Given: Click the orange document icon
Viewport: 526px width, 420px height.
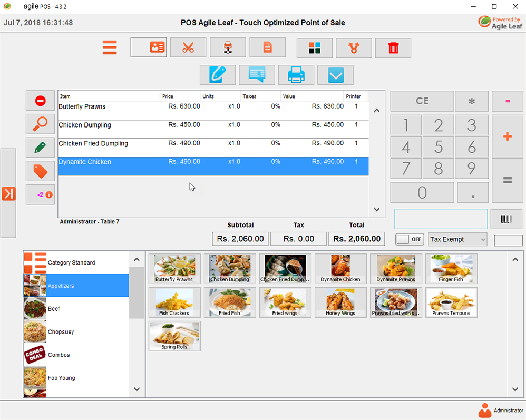Looking at the screenshot, I should click(x=267, y=47).
